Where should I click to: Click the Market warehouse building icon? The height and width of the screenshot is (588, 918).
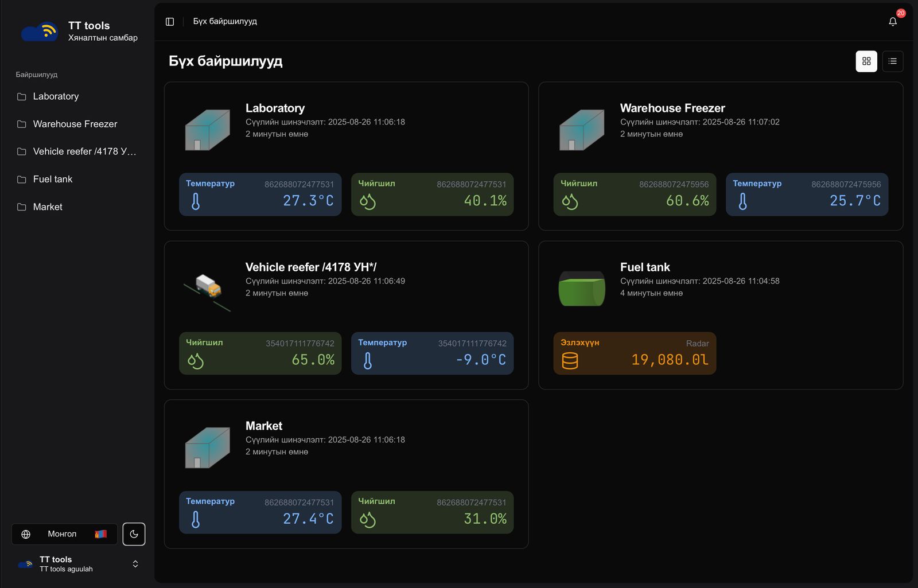207,447
